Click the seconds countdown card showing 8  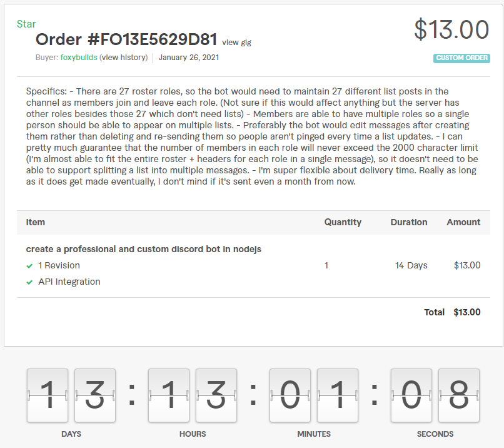click(x=458, y=395)
